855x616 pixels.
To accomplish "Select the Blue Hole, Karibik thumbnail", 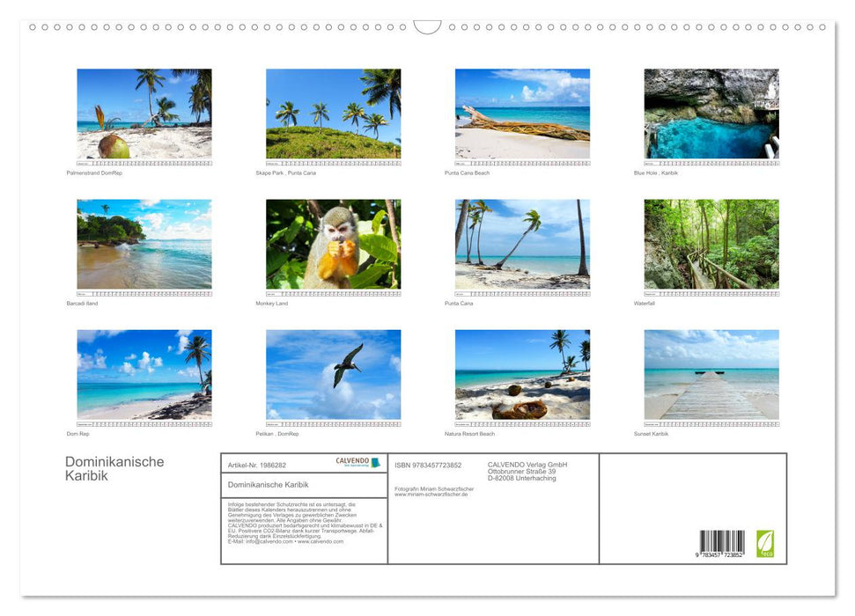I will 711,114.
